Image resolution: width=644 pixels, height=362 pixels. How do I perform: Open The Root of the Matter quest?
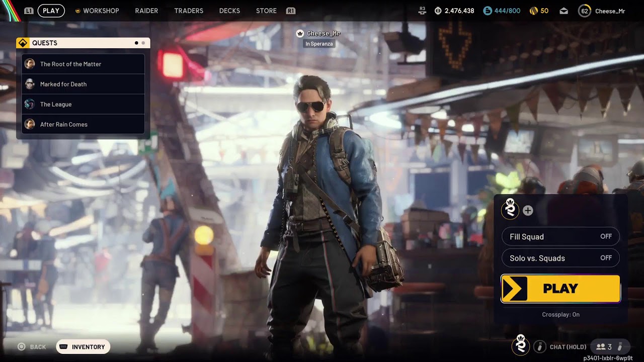84,64
